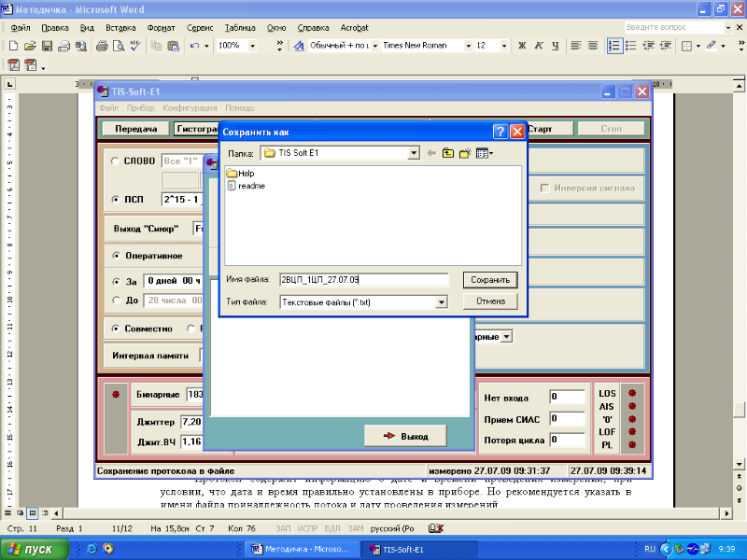
Task: Increase indent in Word toolbar
Action: point(666,46)
